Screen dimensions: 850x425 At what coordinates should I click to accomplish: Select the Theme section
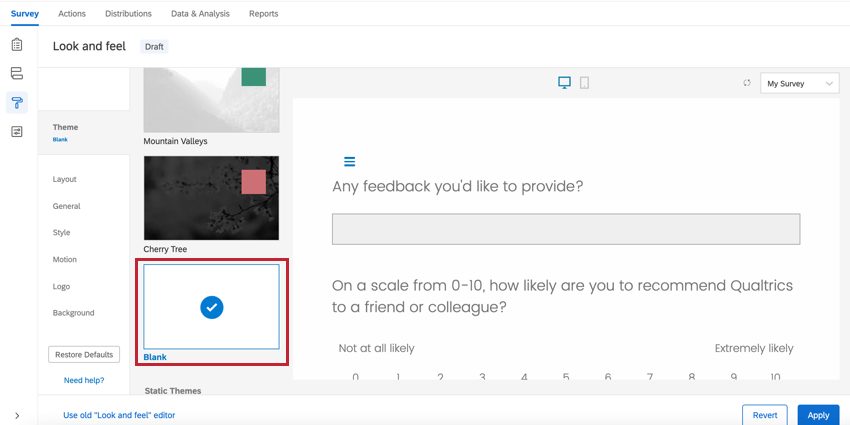[x=83, y=132]
